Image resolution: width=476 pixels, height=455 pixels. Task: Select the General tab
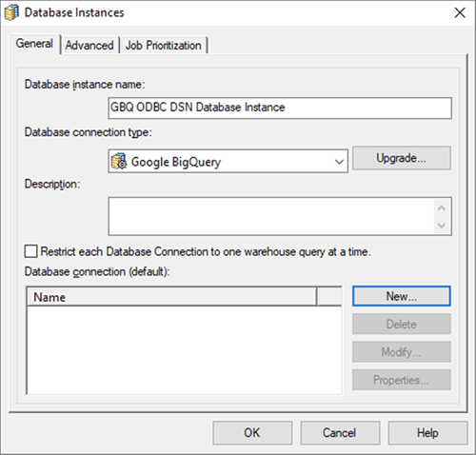(x=34, y=44)
